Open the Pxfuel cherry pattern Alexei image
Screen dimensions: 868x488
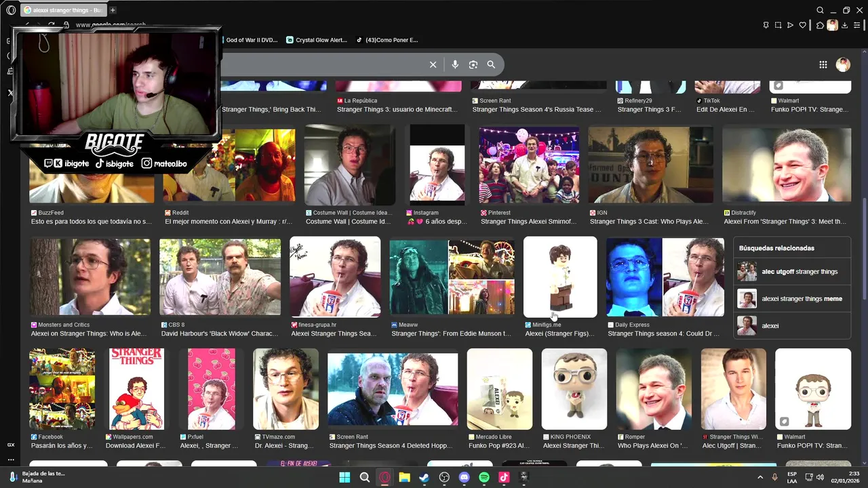pos(212,389)
